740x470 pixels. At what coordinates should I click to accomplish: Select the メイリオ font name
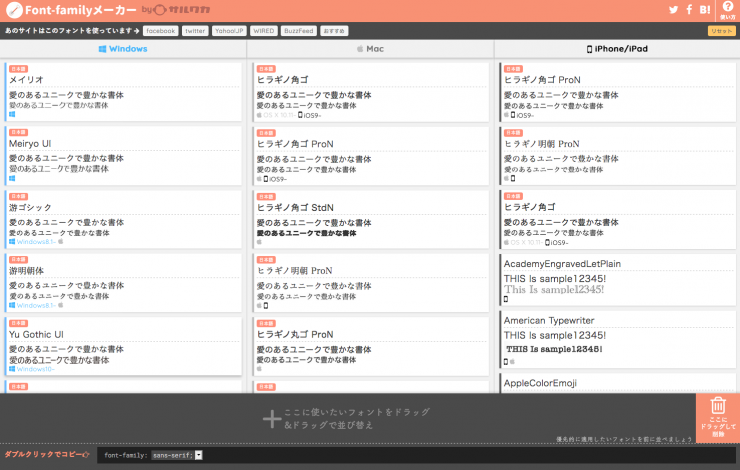26,80
